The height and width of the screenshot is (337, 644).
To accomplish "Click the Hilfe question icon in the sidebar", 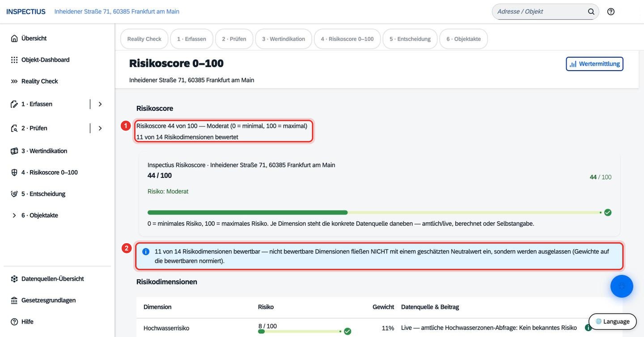I will coord(14,322).
